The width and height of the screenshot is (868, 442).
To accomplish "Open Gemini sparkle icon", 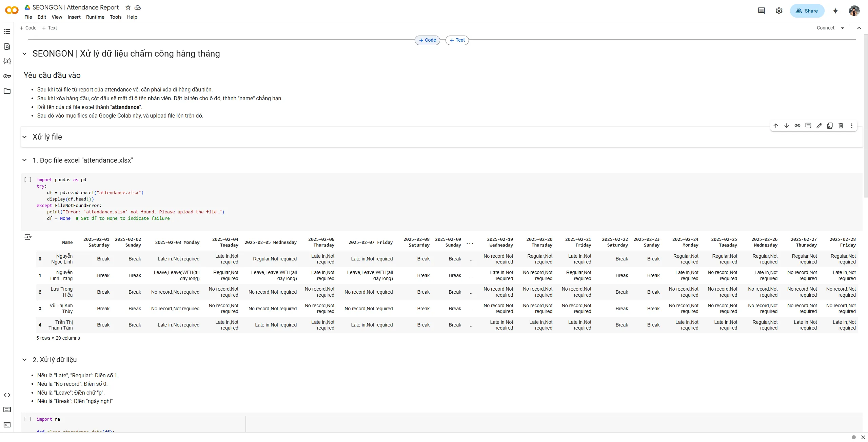I will click(x=835, y=11).
